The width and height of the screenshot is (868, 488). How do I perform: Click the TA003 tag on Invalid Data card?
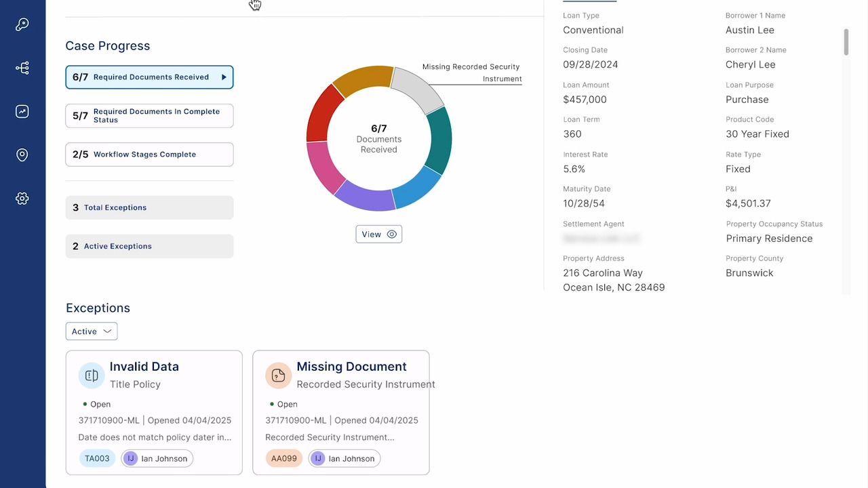click(97, 459)
